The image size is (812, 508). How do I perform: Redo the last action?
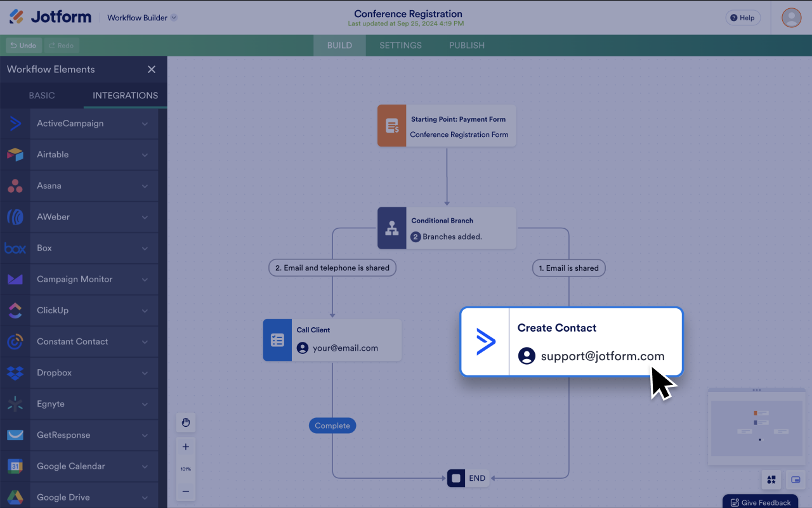pos(62,46)
